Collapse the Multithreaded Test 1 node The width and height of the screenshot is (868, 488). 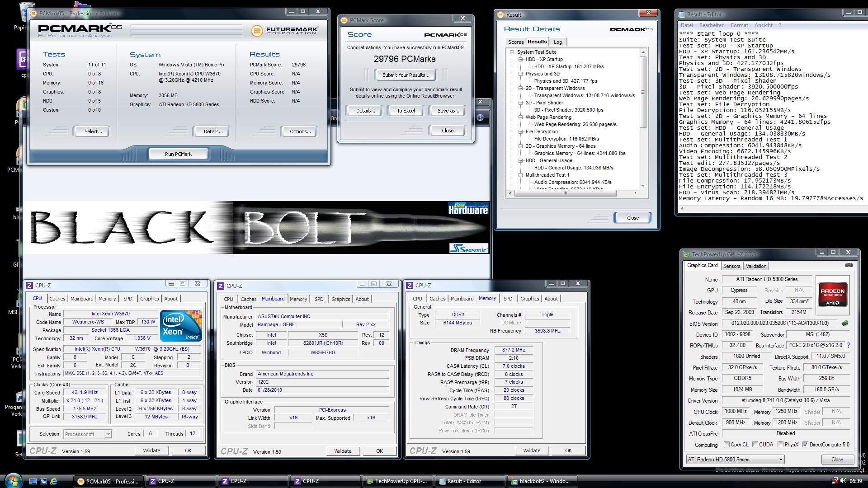pyautogui.click(x=521, y=175)
